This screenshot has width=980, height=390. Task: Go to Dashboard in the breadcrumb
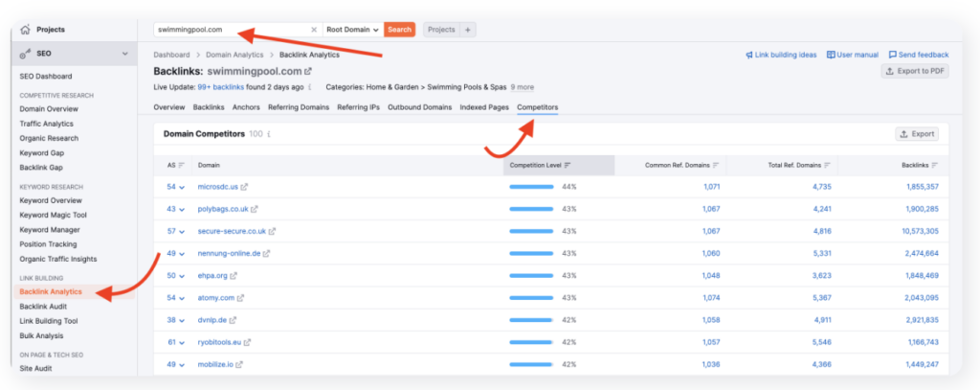coord(172,55)
